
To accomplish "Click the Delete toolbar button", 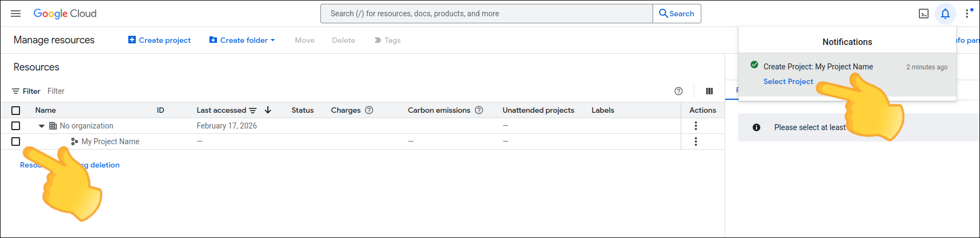I will pos(344,40).
